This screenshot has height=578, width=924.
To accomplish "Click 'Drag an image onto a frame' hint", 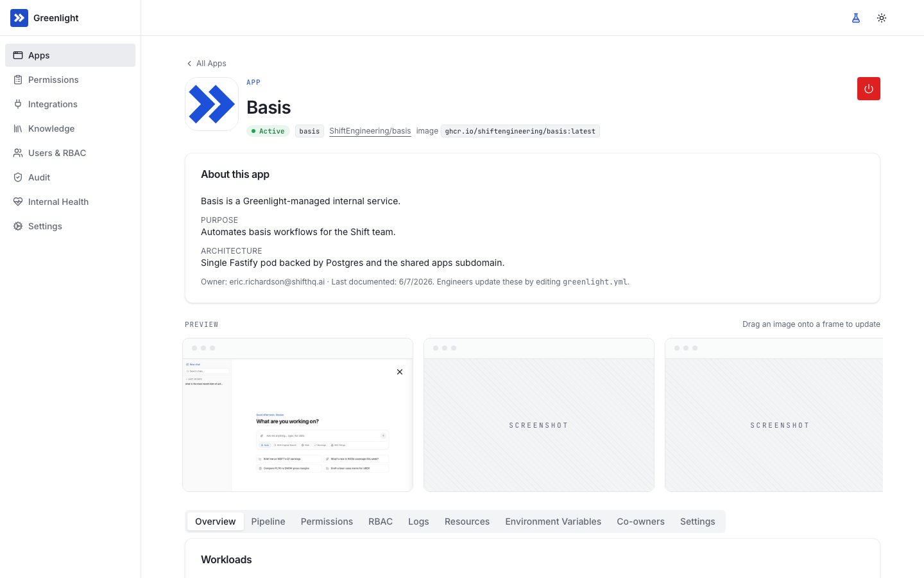I will coord(811,324).
